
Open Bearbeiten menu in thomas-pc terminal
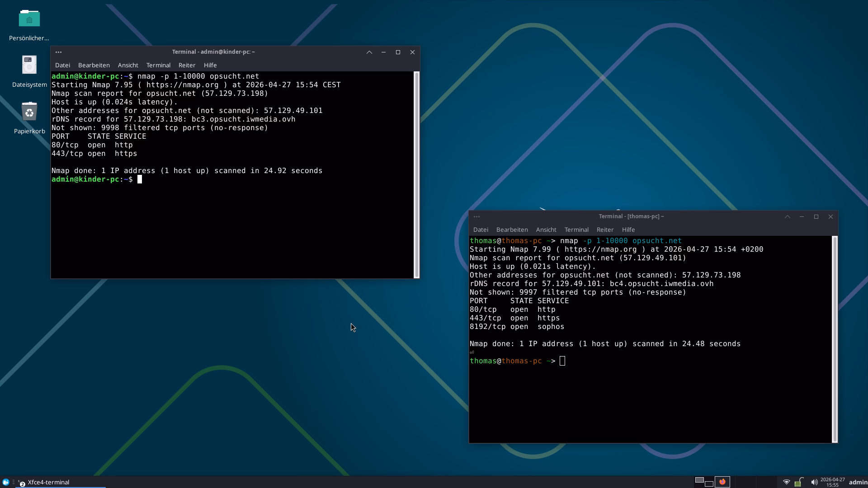click(x=512, y=230)
